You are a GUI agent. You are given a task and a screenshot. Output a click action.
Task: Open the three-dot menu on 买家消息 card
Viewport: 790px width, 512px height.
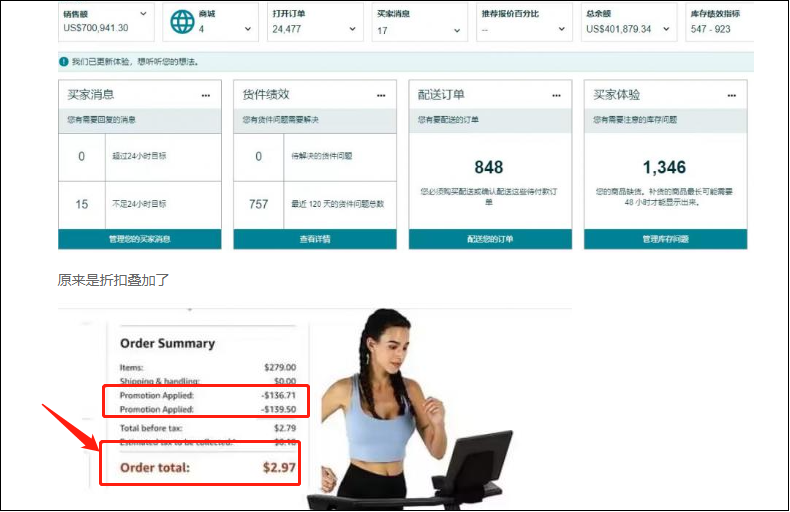tap(205, 95)
